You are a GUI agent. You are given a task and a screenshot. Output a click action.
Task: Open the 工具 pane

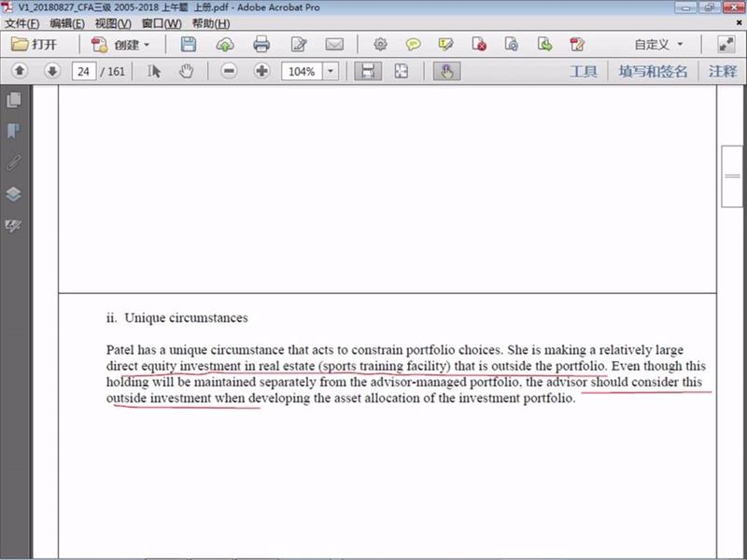click(583, 71)
